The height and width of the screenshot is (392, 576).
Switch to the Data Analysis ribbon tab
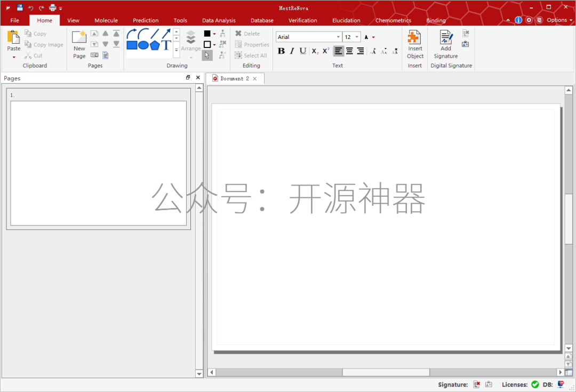219,20
